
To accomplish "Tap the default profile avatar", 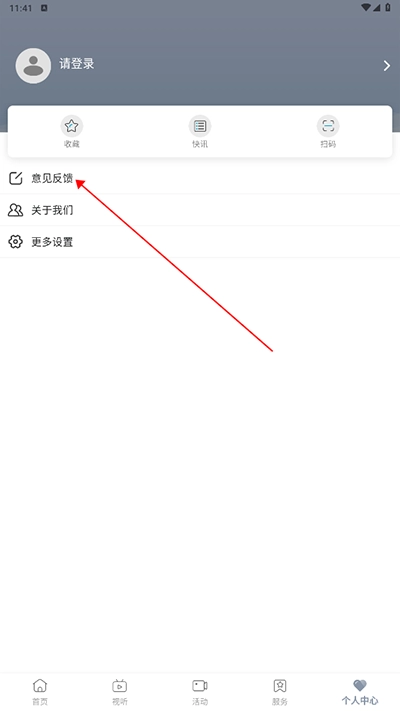I will [x=33, y=66].
